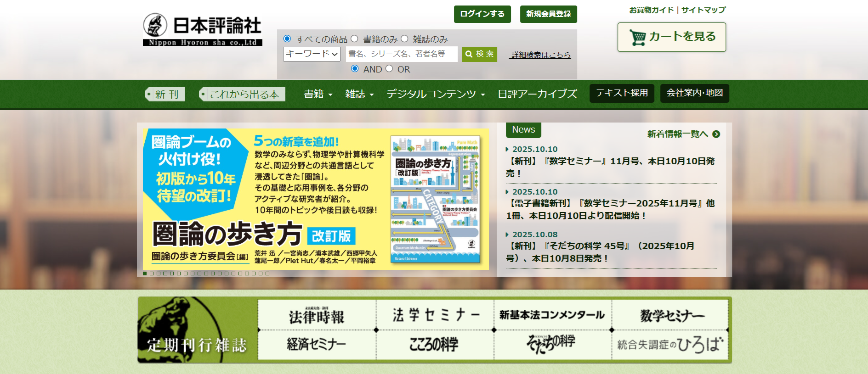Select the 雑誌のみ radio button
Image resolution: width=868 pixels, height=374 pixels.
[x=404, y=39]
